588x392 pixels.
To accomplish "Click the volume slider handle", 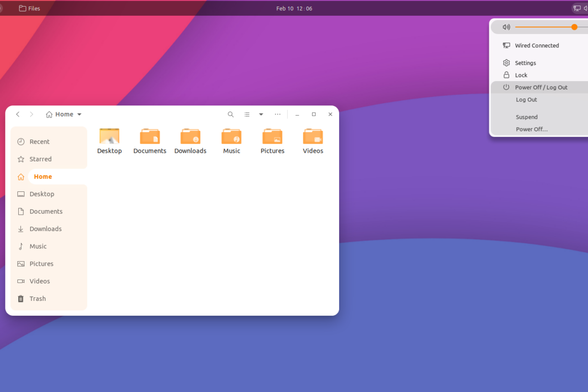I will tap(574, 27).
